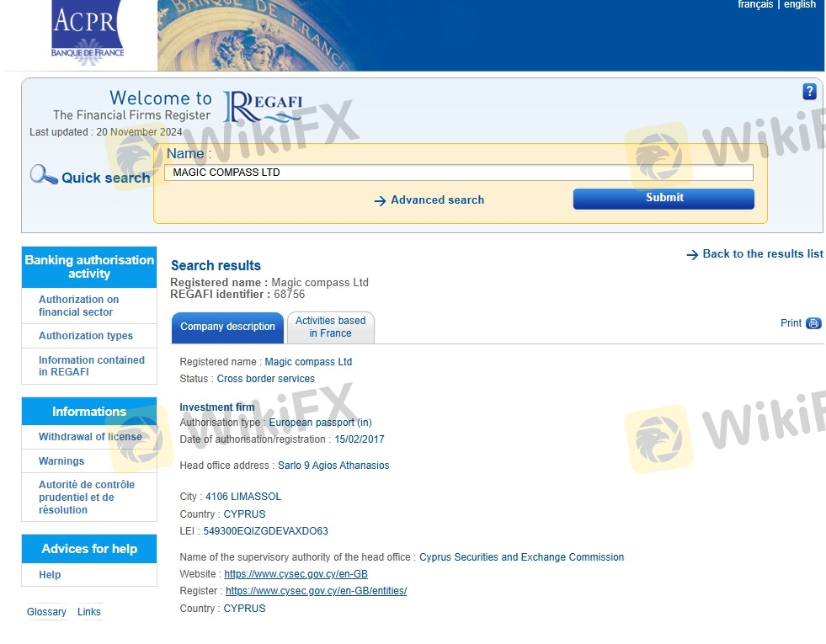Viewport: 826px width, 644px height.
Task: Print the company description page
Action: click(791, 323)
